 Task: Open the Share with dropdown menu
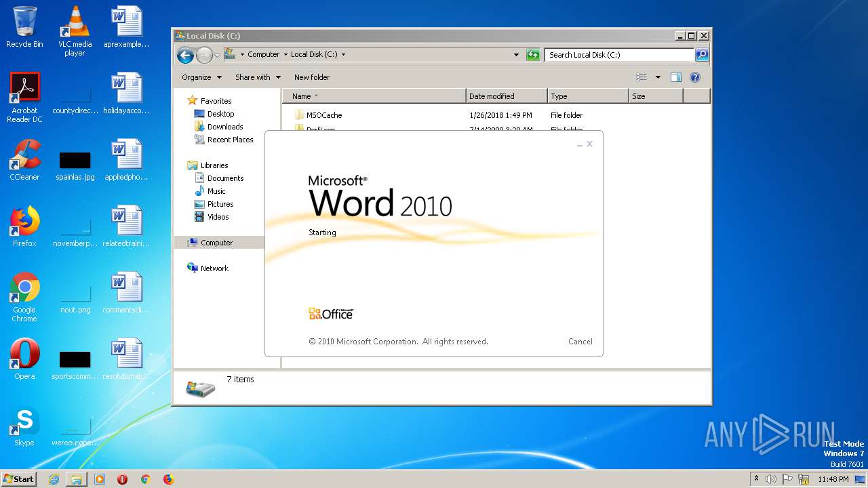258,77
